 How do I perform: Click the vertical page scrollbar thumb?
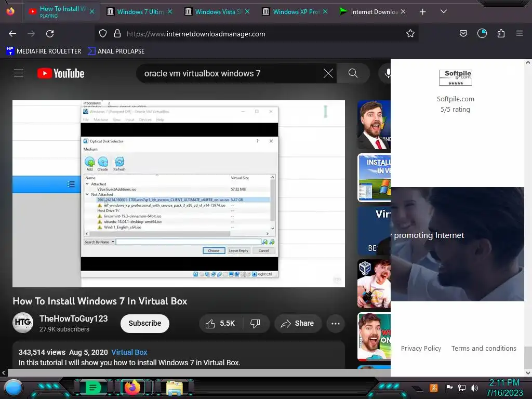pos(528,357)
